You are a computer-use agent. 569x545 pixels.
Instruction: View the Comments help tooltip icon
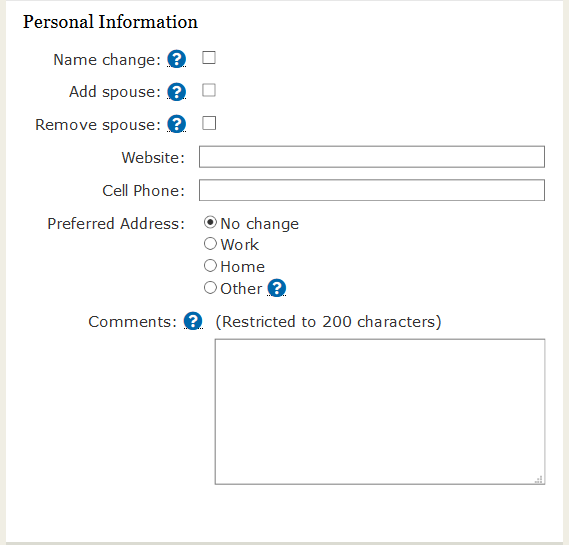(x=193, y=321)
